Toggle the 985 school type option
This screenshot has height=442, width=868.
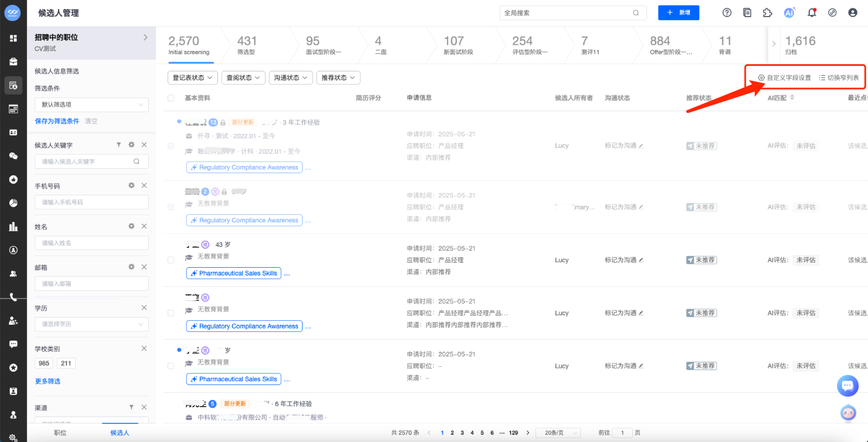[x=44, y=363]
